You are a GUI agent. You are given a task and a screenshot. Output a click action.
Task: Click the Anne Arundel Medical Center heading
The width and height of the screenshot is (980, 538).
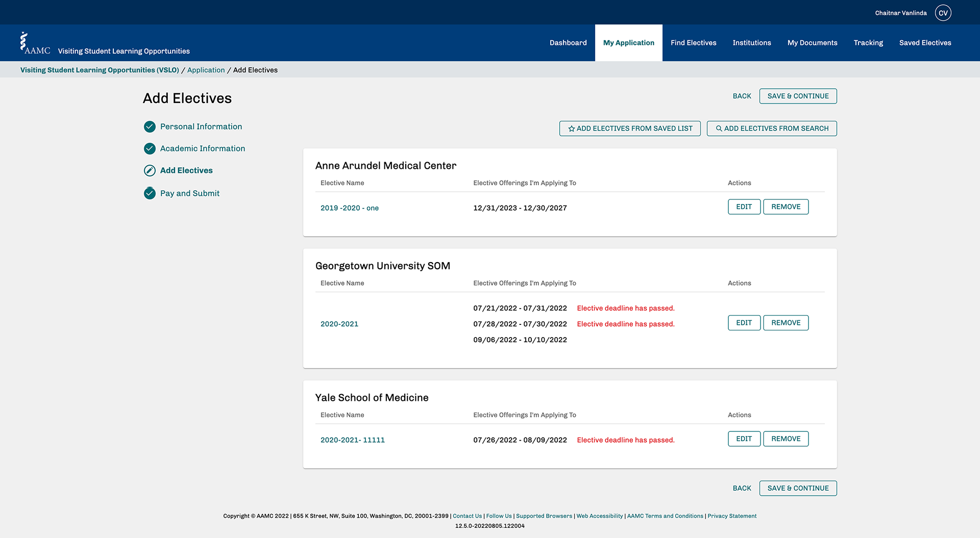[x=386, y=166]
